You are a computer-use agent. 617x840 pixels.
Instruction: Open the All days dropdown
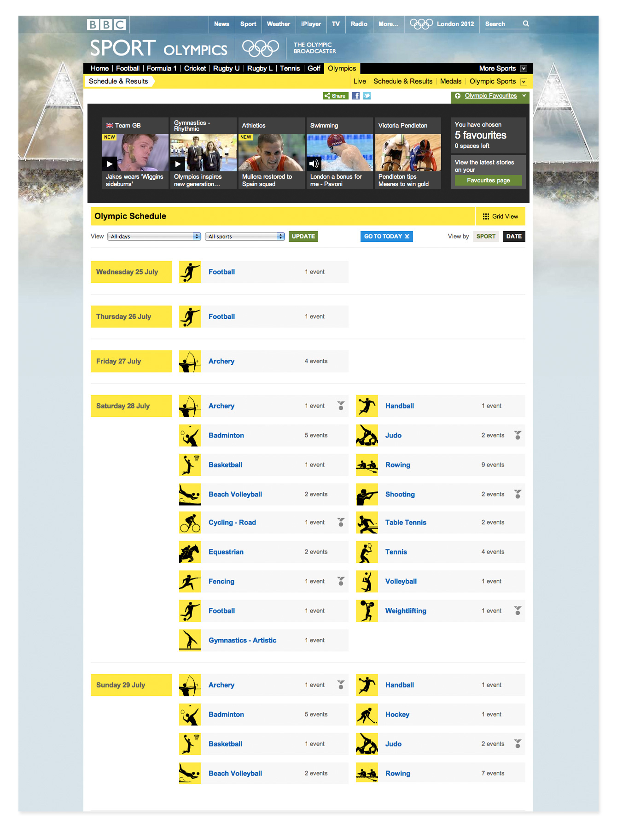154,236
